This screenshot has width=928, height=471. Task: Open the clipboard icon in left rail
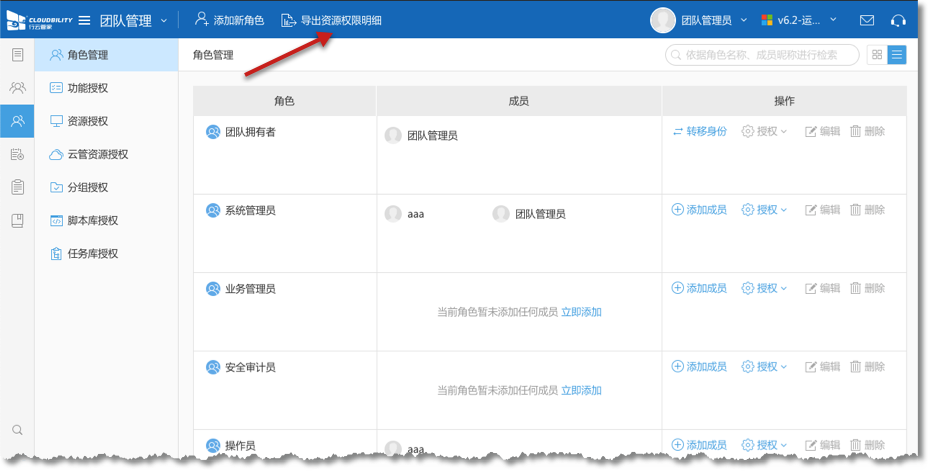18,188
